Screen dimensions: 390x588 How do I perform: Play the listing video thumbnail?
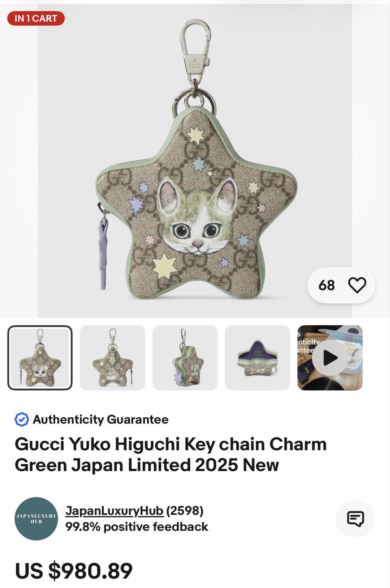click(330, 358)
